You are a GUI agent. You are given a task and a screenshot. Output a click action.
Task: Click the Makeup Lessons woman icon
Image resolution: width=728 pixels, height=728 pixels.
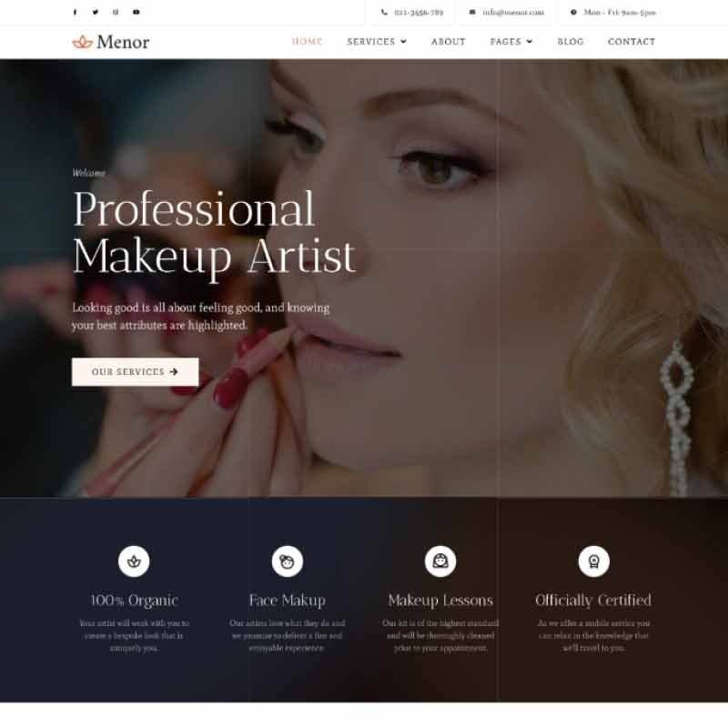click(440, 561)
